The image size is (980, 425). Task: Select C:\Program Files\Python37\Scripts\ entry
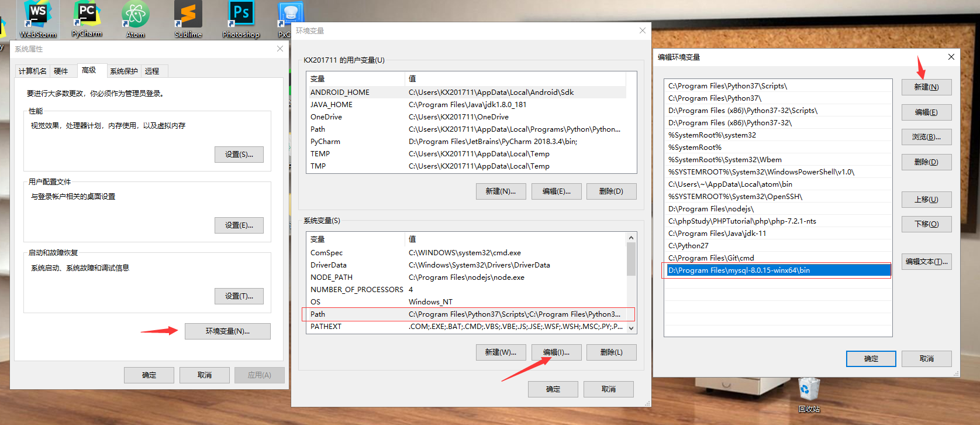point(778,86)
